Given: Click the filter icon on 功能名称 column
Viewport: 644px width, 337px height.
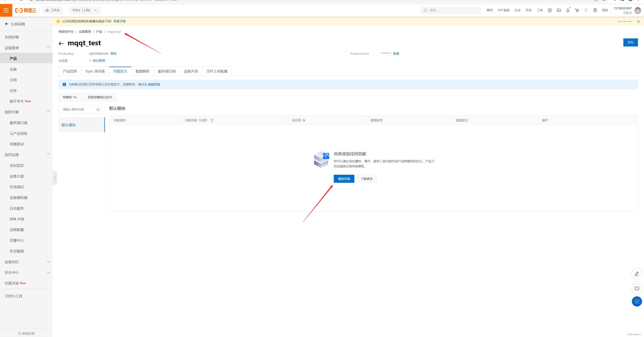Looking at the screenshot, I should (212, 121).
